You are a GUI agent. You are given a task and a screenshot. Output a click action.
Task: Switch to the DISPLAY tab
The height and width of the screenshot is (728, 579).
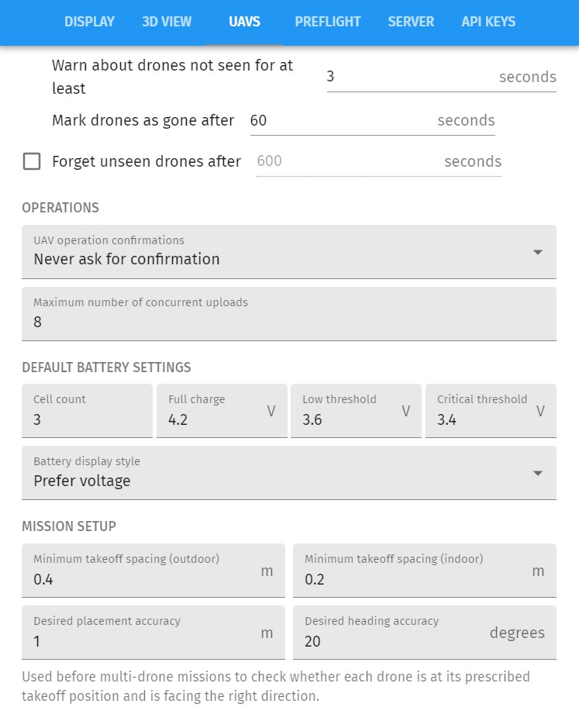click(x=89, y=22)
